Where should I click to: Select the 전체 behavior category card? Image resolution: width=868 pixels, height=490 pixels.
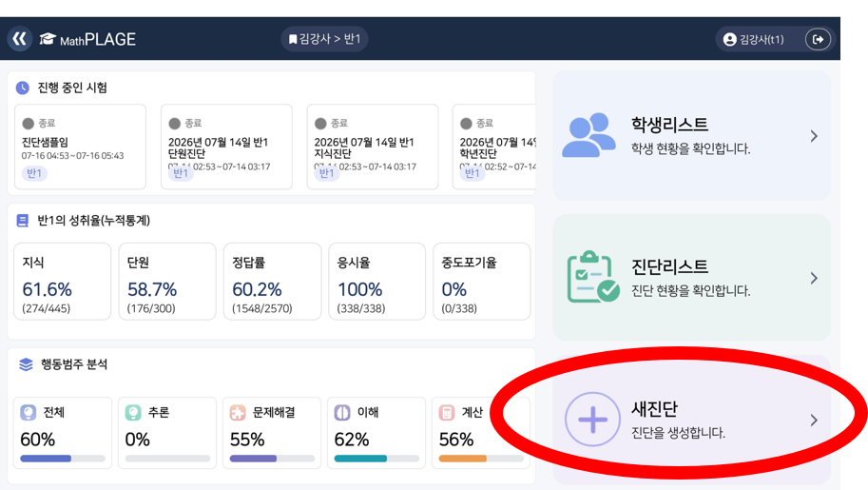[63, 432]
